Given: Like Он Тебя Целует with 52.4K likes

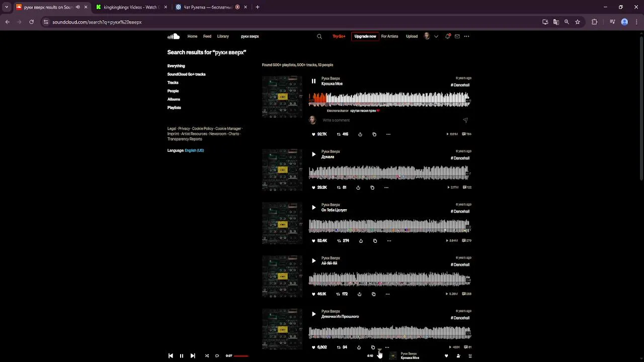Looking at the screenshot, I should coord(319,241).
